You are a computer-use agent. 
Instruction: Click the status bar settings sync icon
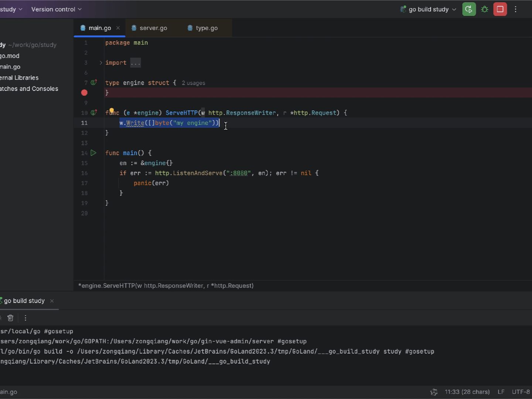click(x=434, y=392)
